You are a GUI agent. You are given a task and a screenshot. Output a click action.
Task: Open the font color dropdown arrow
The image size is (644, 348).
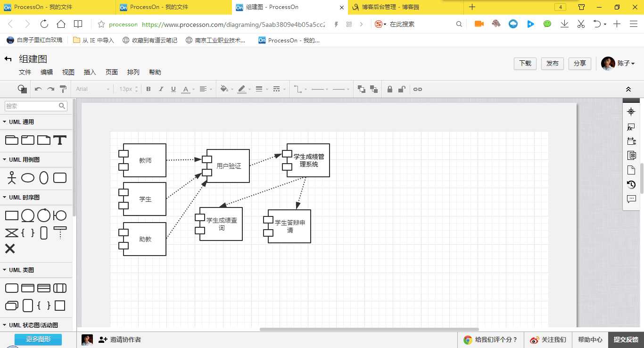point(194,89)
